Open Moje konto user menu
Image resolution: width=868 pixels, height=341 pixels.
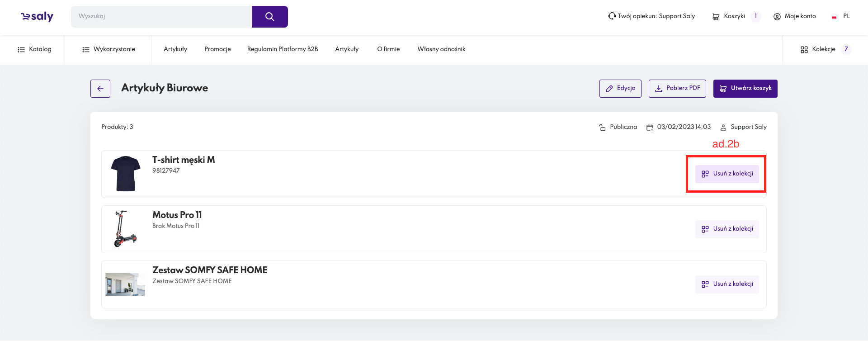point(794,16)
